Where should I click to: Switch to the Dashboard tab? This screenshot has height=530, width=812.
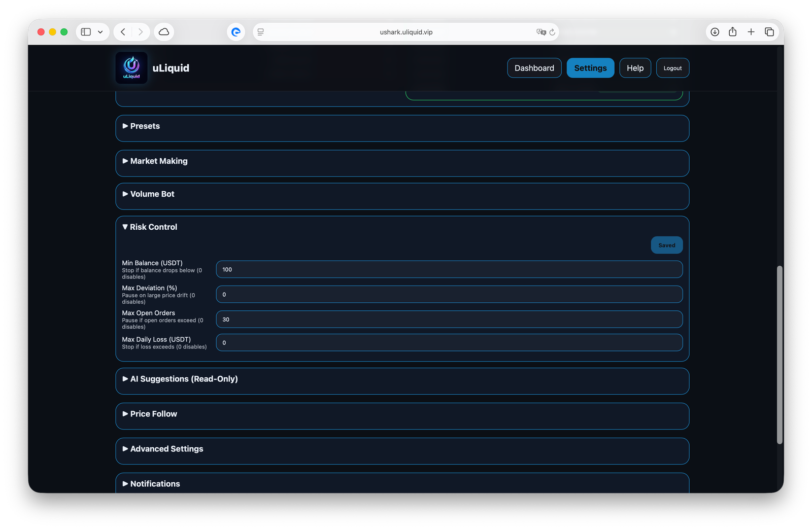click(534, 67)
